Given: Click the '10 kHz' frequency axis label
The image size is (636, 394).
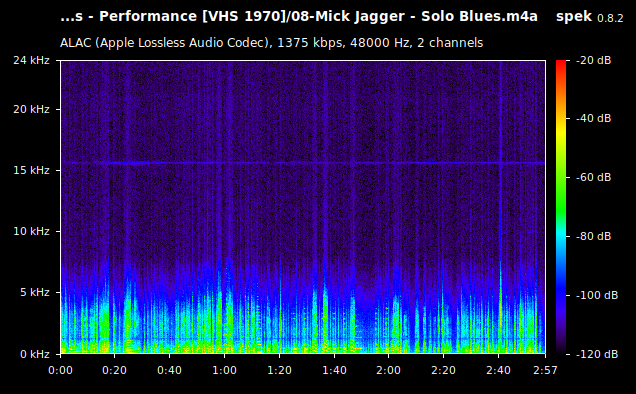Looking at the screenshot, I should pos(31,231).
